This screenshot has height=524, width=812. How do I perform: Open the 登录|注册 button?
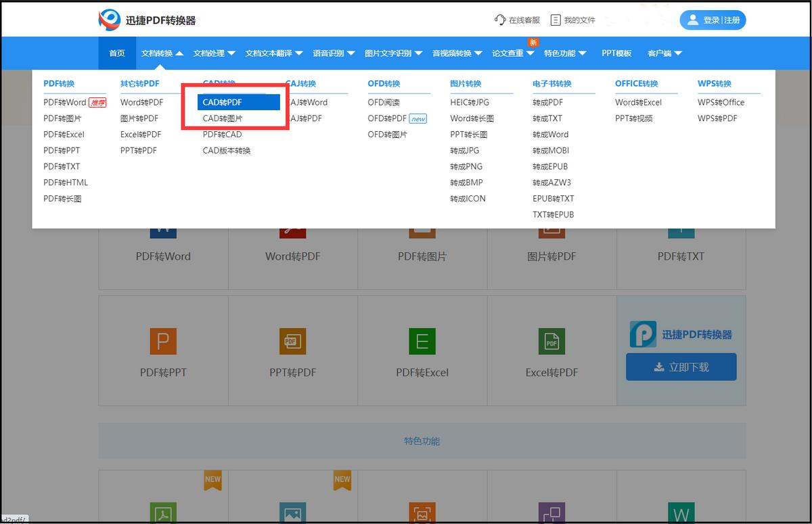click(713, 20)
